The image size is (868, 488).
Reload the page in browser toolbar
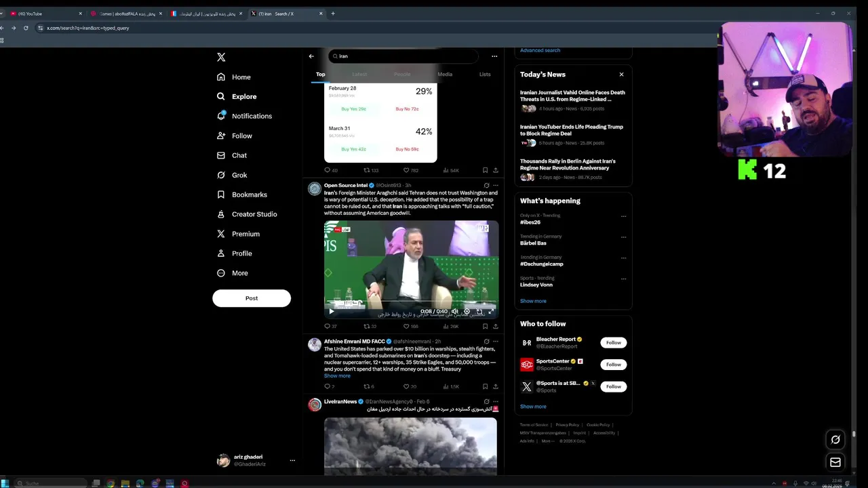tap(26, 28)
